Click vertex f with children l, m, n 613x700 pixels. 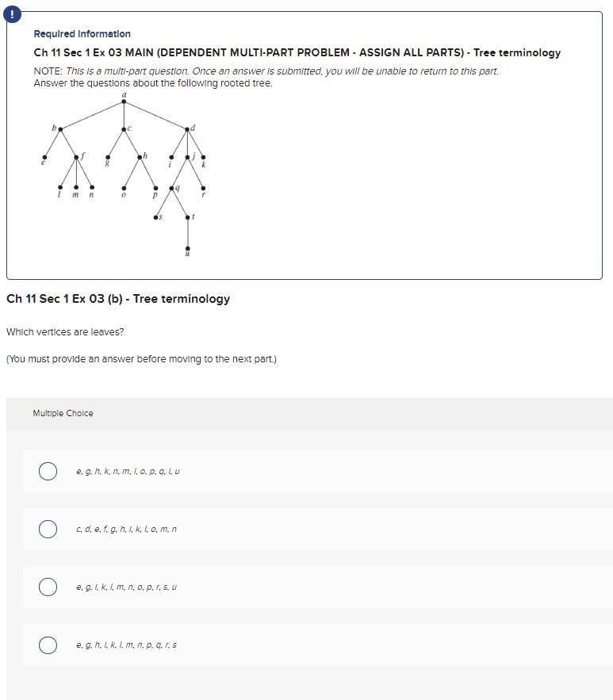pyautogui.click(x=76, y=156)
